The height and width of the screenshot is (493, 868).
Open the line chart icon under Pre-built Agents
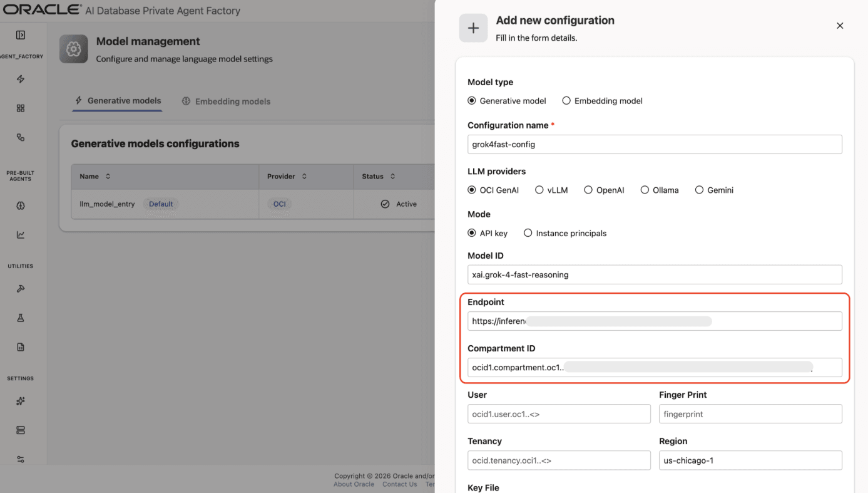point(21,235)
